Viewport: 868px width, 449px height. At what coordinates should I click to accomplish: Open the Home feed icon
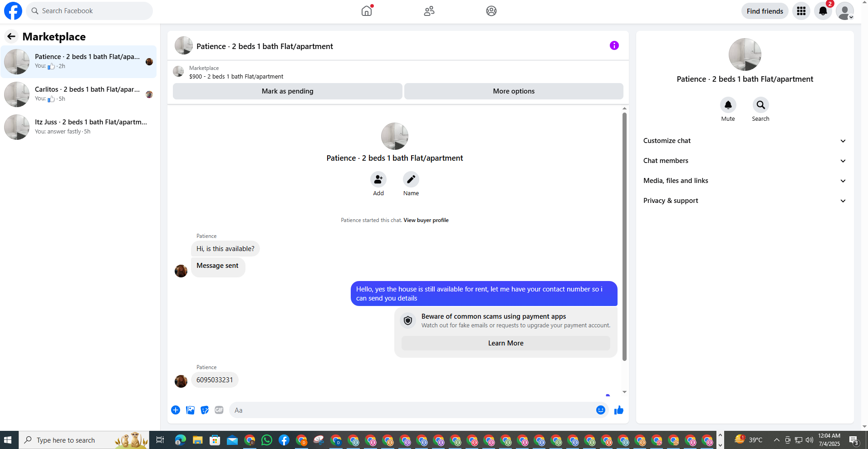[367, 11]
